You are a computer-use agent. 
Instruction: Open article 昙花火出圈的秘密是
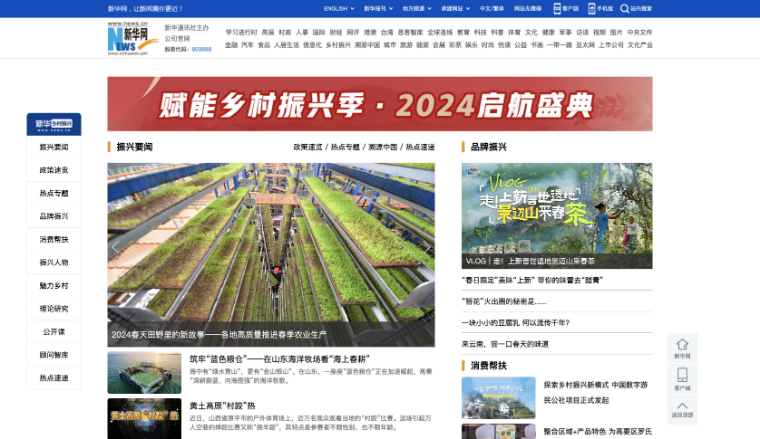coord(504,301)
